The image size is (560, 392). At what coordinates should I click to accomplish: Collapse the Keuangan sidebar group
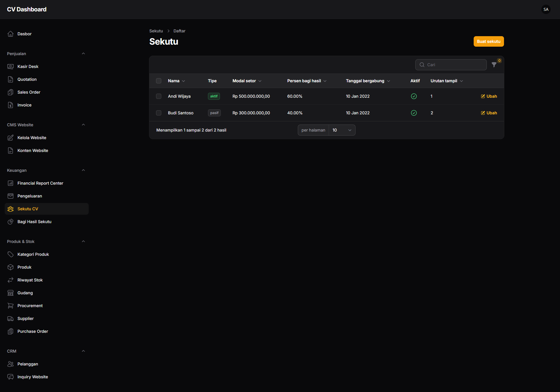83,170
